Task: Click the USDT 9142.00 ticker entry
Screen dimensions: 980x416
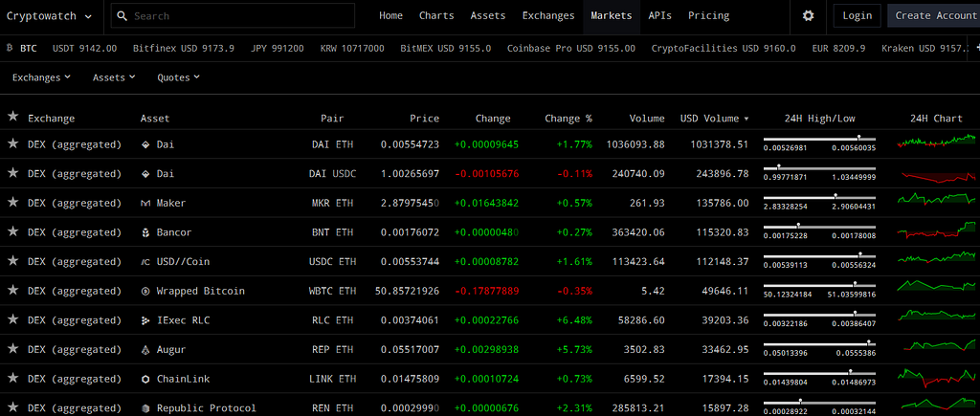Action: pyautogui.click(x=84, y=48)
